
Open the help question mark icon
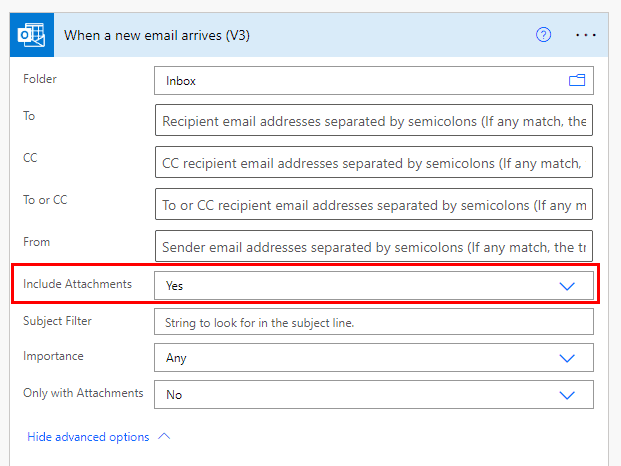coord(543,35)
